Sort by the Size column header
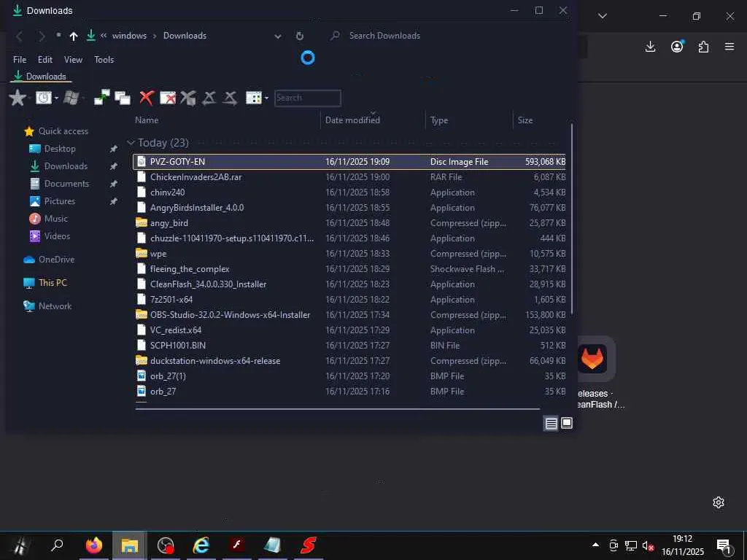747x560 pixels. (525, 120)
